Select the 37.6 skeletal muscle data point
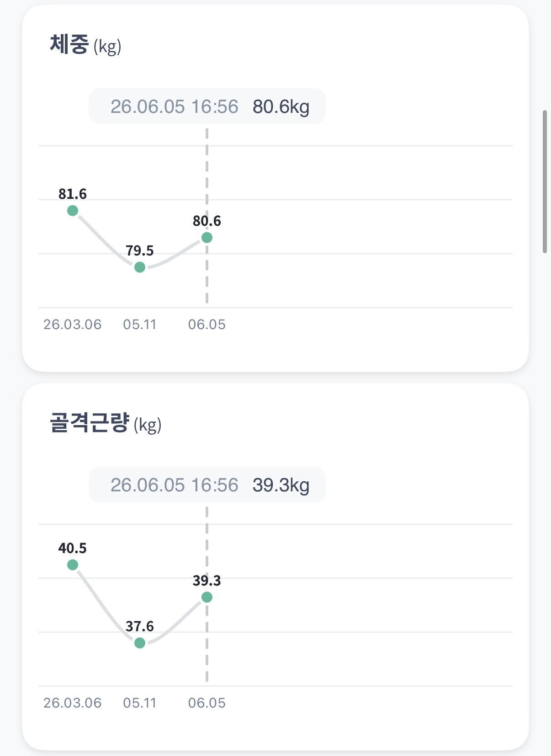This screenshot has width=551, height=756. [140, 643]
